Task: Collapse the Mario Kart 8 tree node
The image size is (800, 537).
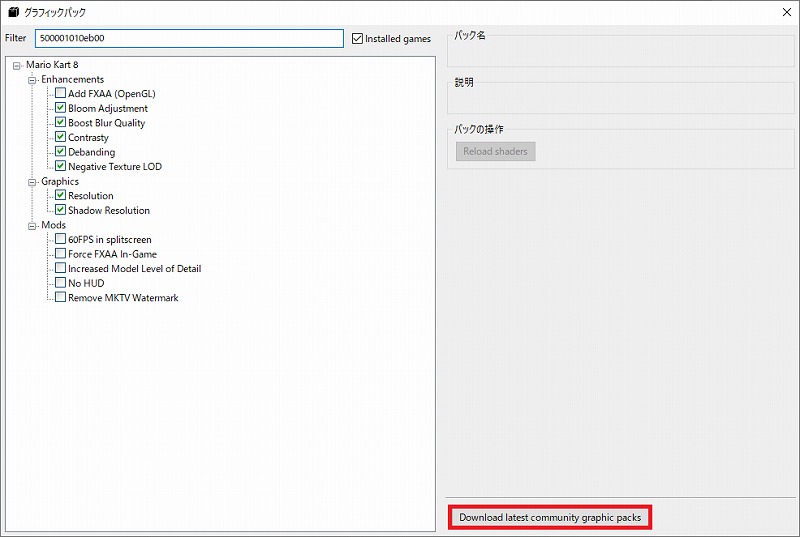Action: coord(17,65)
